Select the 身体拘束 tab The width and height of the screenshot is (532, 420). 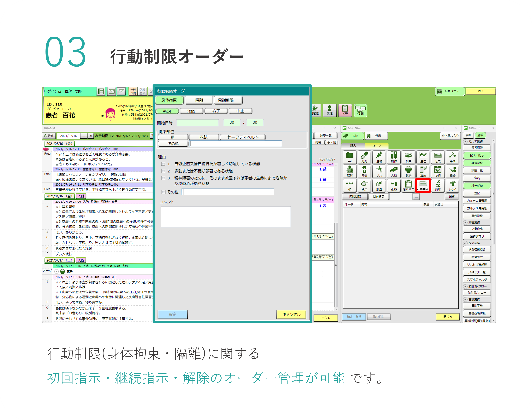coord(169,100)
